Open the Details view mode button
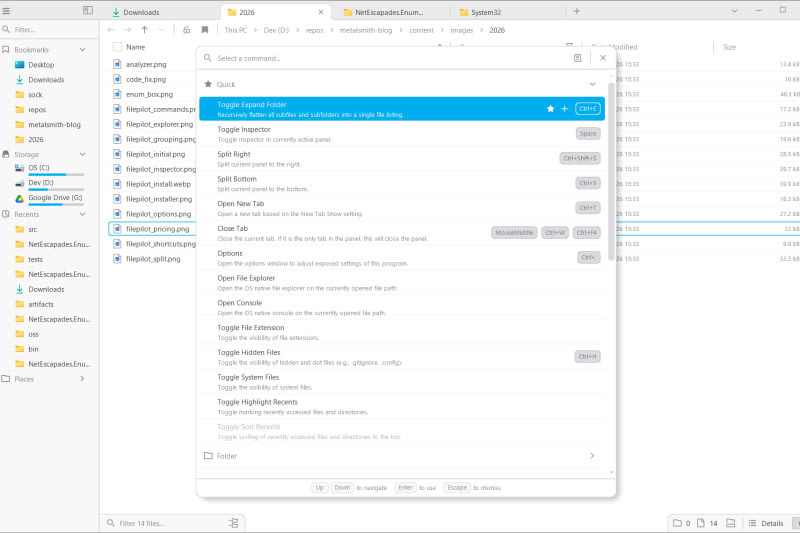The height and width of the screenshot is (533, 800). click(x=765, y=523)
